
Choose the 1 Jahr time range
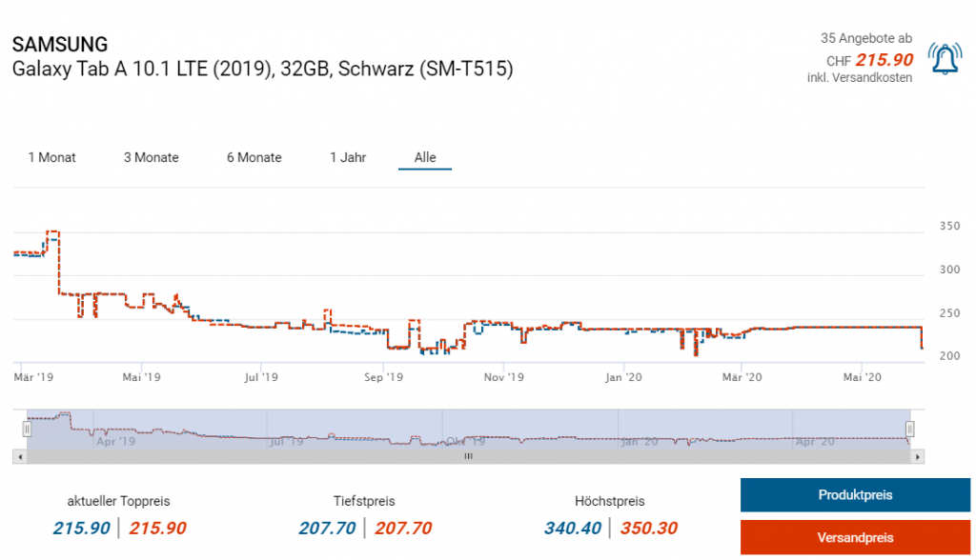348,157
